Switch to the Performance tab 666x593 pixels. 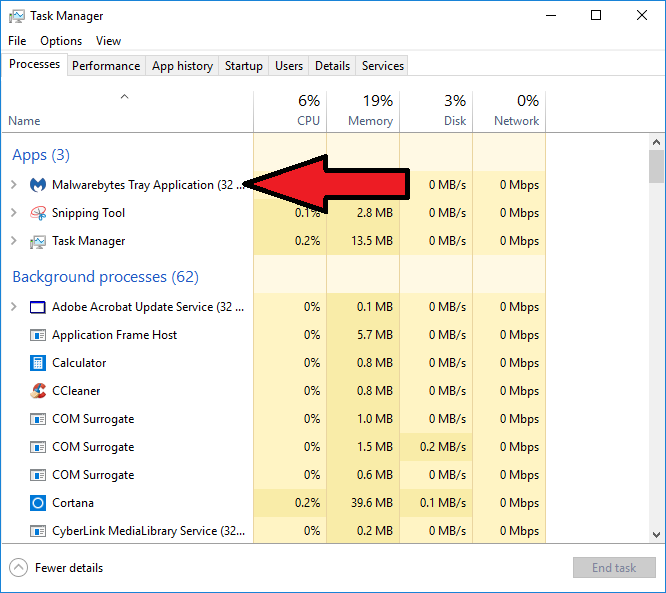click(x=106, y=66)
